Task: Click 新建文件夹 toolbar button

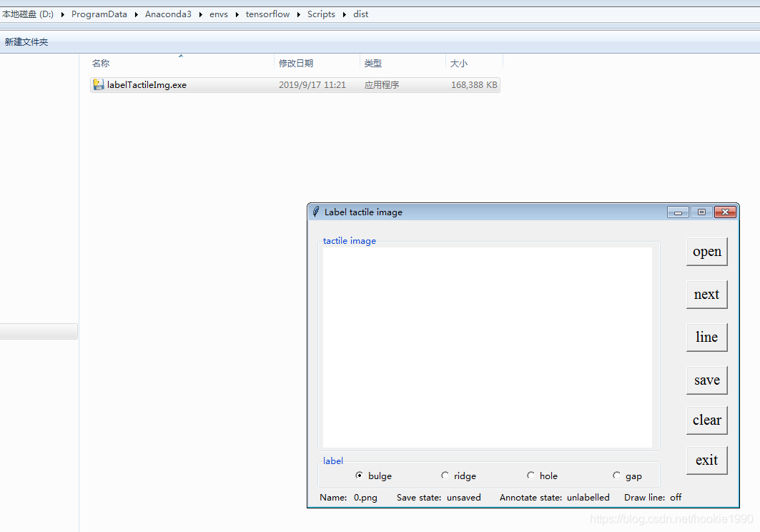Action: tap(26, 42)
